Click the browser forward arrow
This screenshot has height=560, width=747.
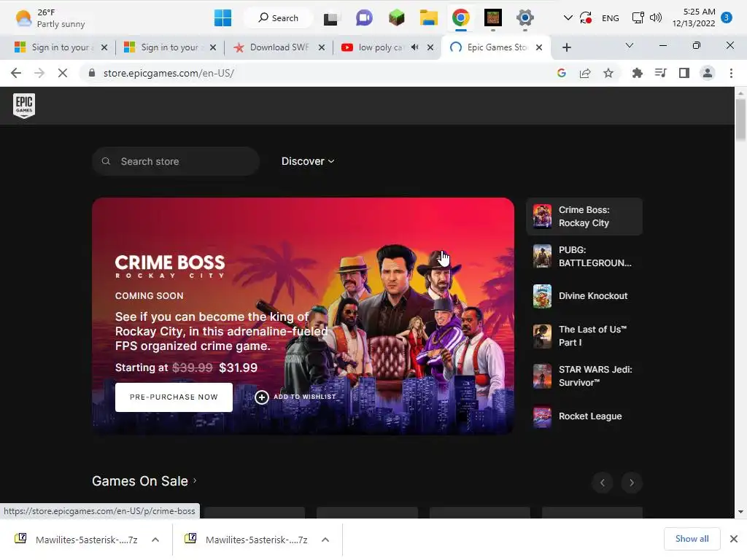tap(39, 73)
